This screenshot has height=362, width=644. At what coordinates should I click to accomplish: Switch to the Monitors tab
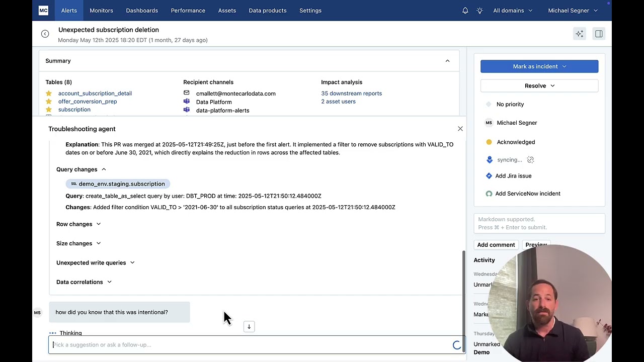point(101,10)
